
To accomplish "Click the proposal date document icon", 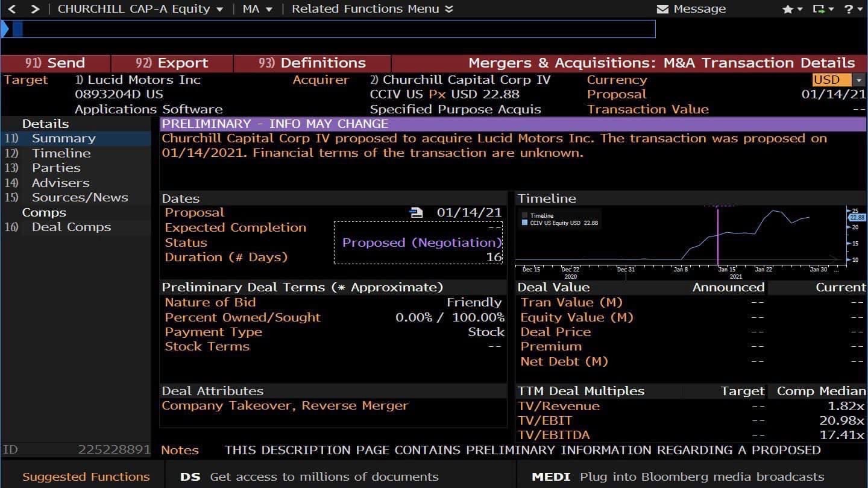I will pos(416,212).
